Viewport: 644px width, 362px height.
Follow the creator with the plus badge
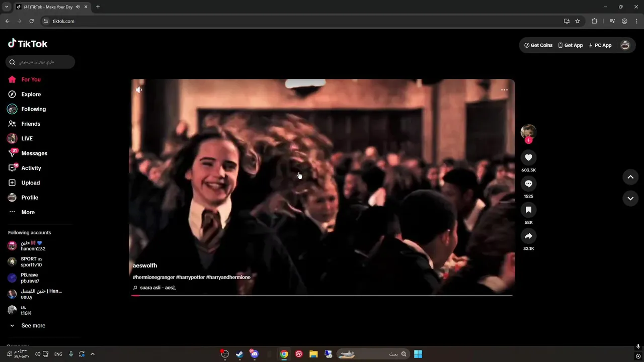pyautogui.click(x=528, y=140)
